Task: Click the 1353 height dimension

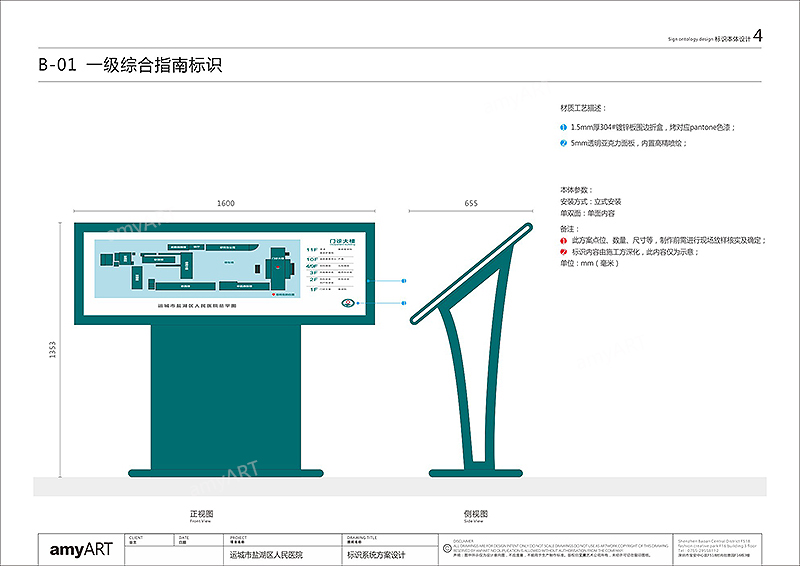Action: (52, 350)
